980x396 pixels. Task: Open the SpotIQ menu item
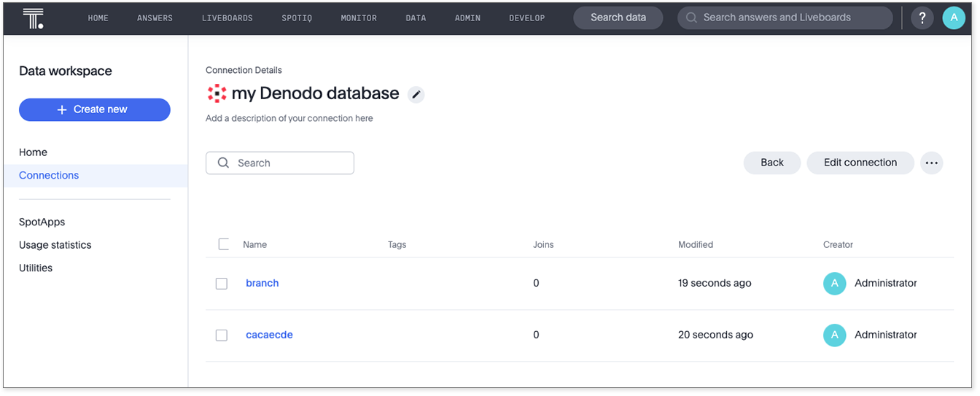[297, 18]
